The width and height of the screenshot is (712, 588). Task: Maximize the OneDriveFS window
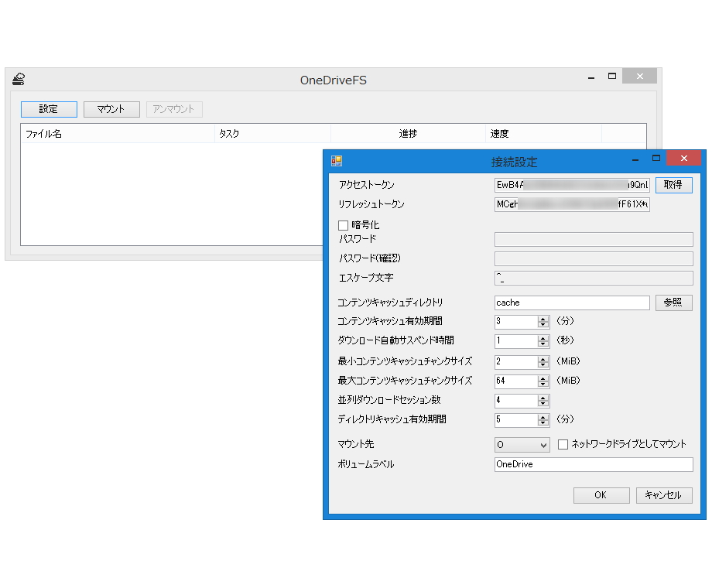point(612,77)
